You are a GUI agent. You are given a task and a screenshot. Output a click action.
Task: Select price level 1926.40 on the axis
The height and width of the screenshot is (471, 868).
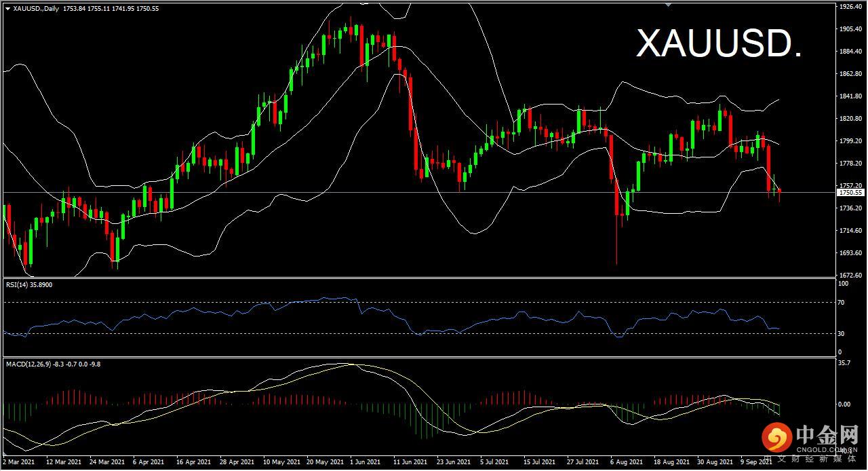(850, 7)
